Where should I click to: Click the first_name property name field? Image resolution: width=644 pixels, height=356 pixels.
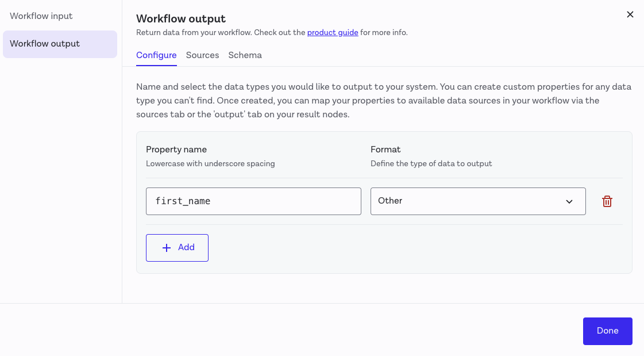[253, 201]
